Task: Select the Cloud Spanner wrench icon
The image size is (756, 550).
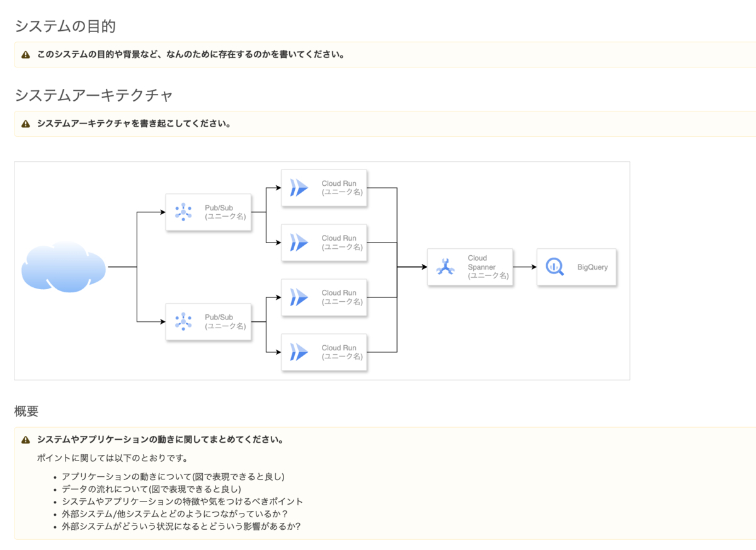Action: [x=445, y=267]
